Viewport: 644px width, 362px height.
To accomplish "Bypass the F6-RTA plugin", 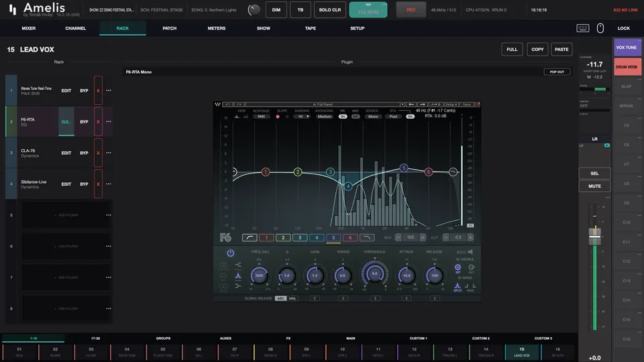I will coord(85,121).
